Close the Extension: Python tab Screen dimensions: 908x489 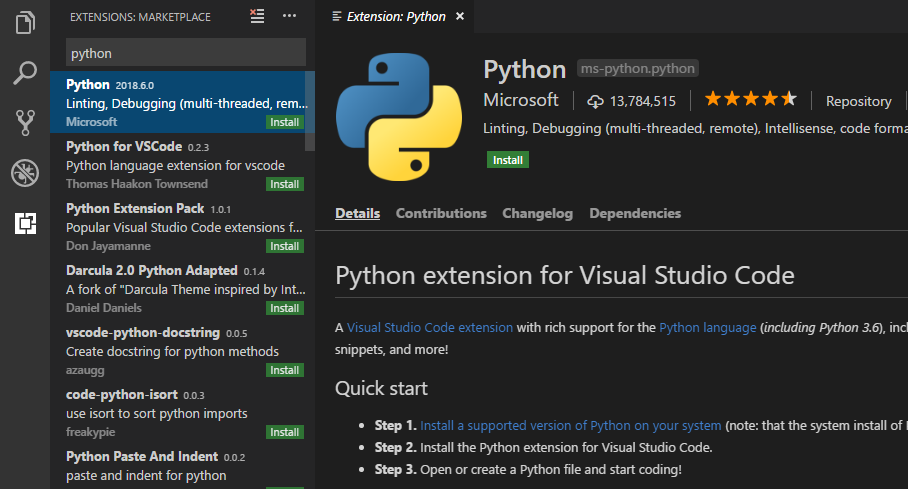point(460,16)
